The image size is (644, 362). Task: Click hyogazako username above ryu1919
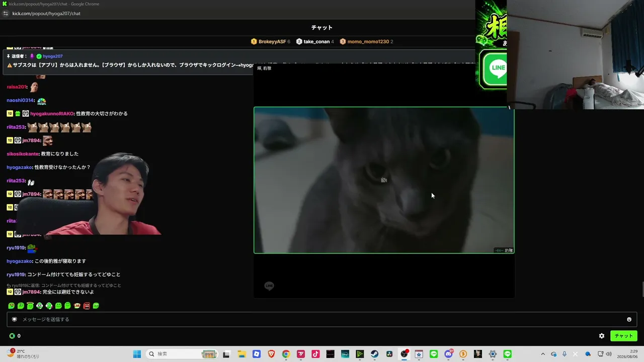(20, 261)
